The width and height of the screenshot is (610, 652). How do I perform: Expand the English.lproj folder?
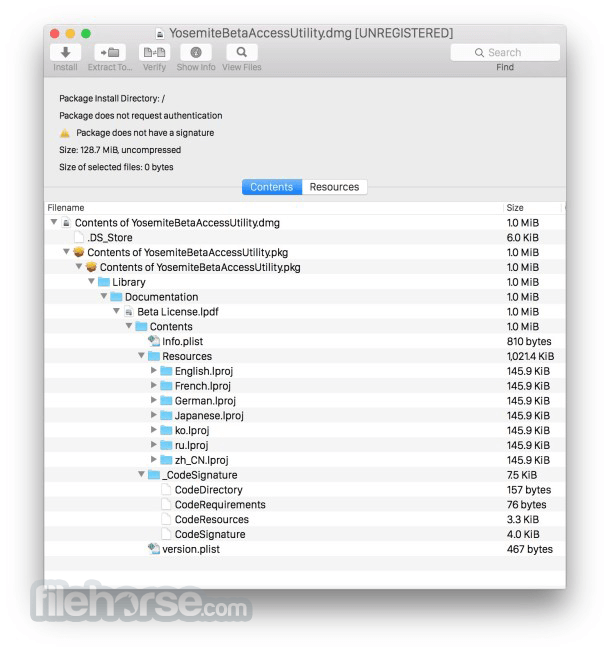153,370
